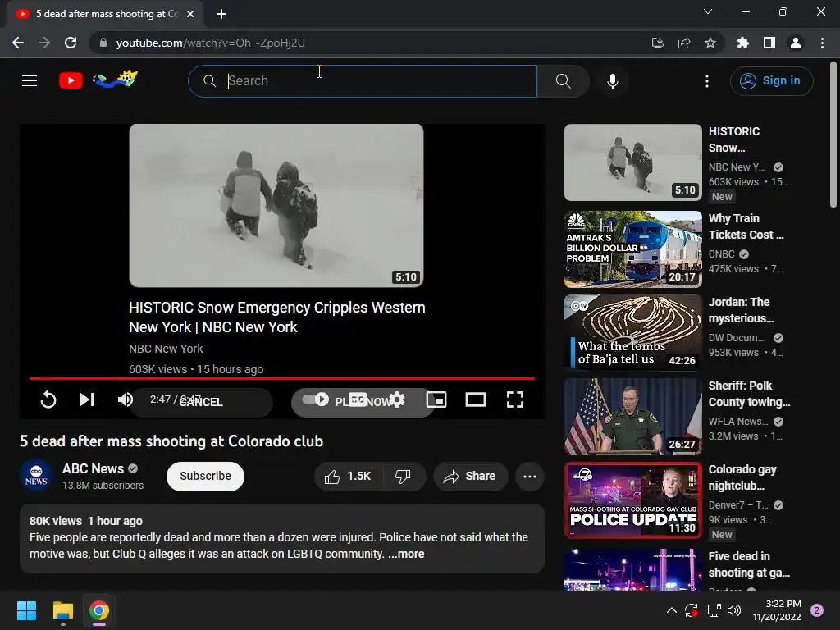This screenshot has height=630, width=840.
Task: Open Sheriff press conference thumbnail
Action: coord(633,416)
